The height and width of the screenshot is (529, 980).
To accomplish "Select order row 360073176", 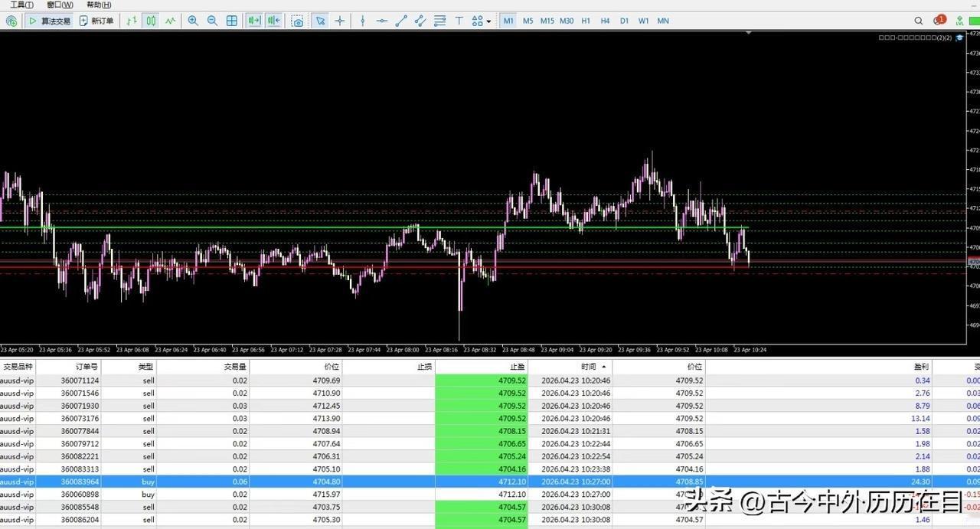I will 490,418.
